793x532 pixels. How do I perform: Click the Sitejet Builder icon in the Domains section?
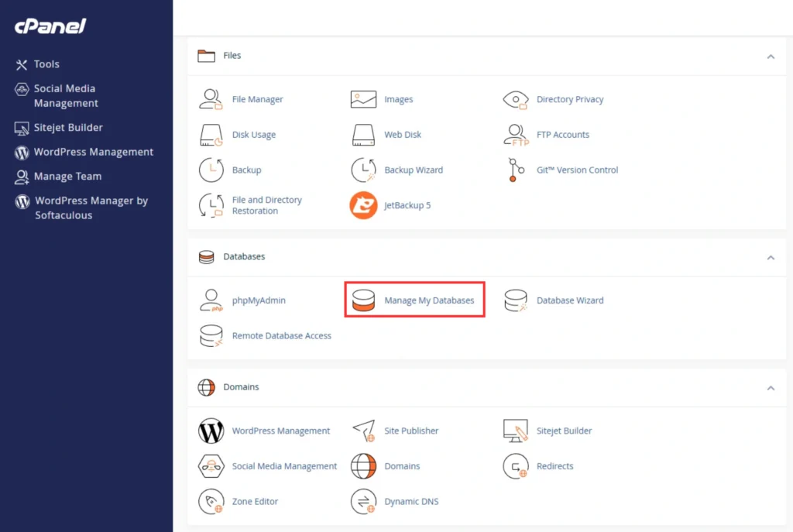click(x=516, y=431)
